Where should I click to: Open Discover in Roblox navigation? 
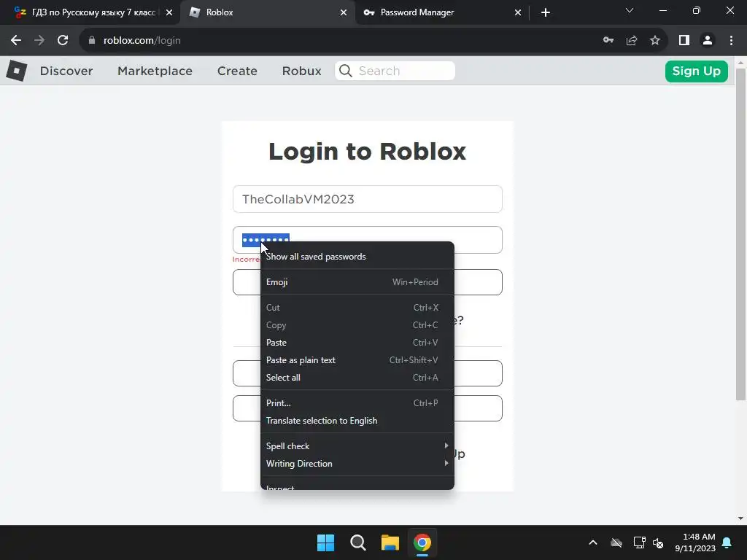pyautogui.click(x=66, y=71)
